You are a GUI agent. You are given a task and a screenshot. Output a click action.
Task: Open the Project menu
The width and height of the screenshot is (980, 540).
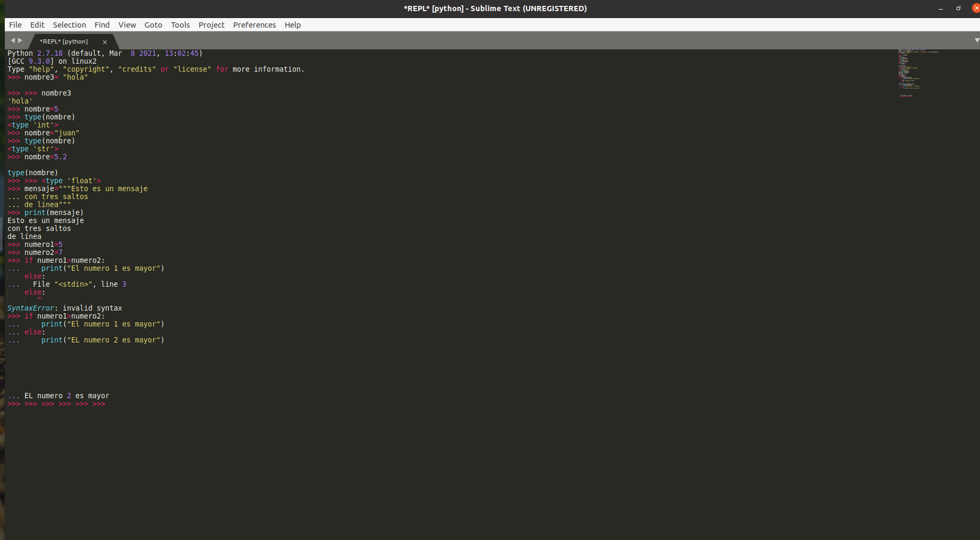tap(211, 25)
